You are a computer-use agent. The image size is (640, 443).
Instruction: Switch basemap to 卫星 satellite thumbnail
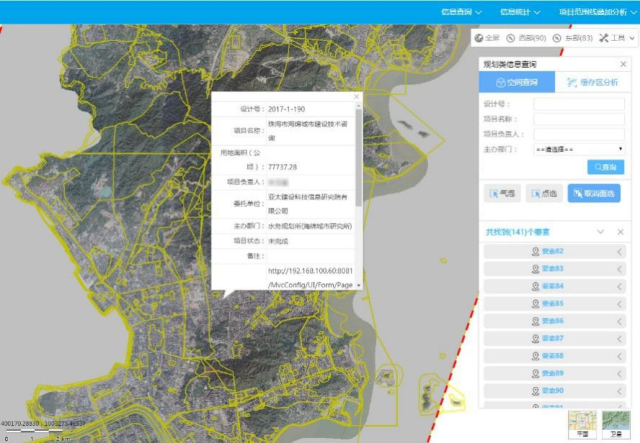(x=614, y=424)
